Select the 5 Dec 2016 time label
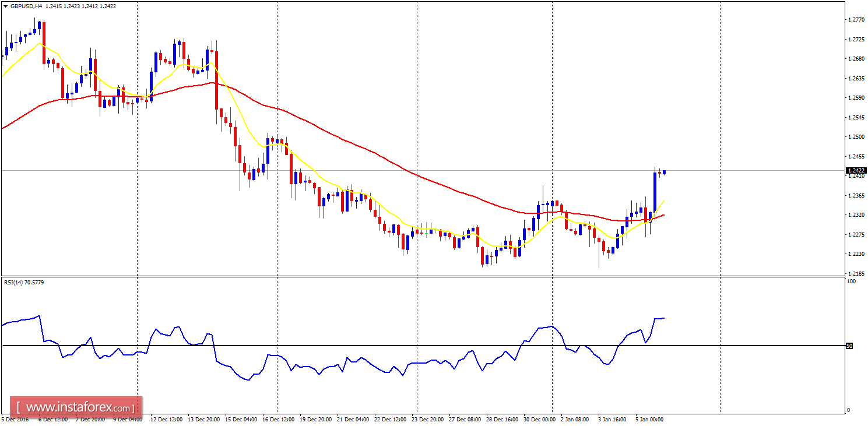This screenshot has height=426, width=868. tap(15, 418)
